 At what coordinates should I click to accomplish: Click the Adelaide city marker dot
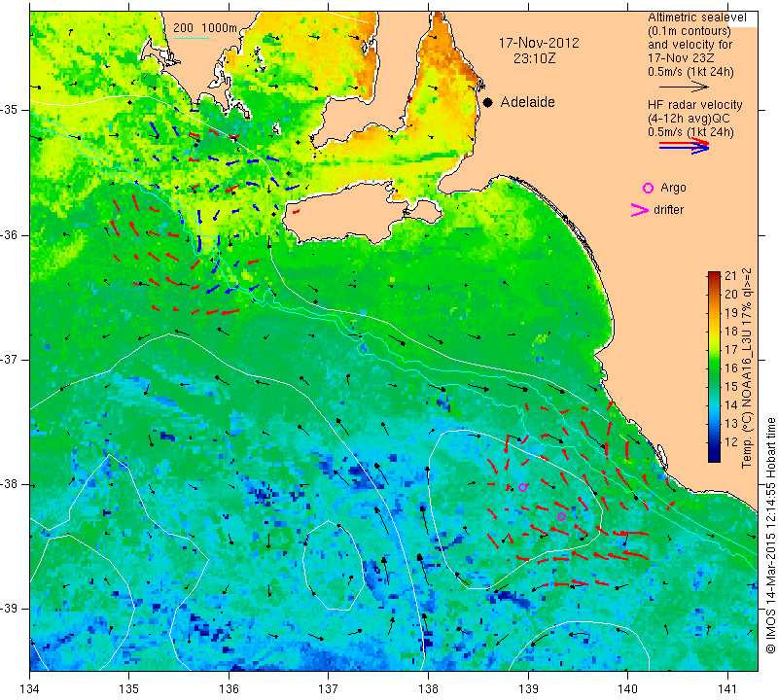click(488, 102)
